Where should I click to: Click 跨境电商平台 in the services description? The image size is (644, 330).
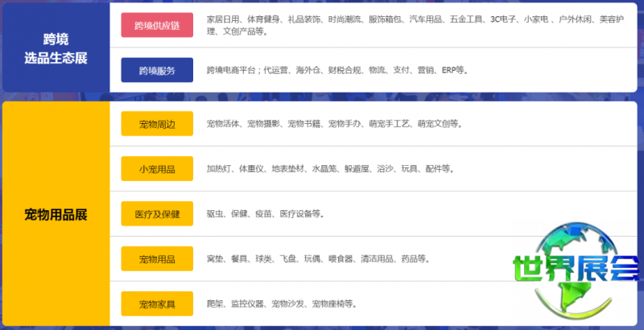[231, 70]
